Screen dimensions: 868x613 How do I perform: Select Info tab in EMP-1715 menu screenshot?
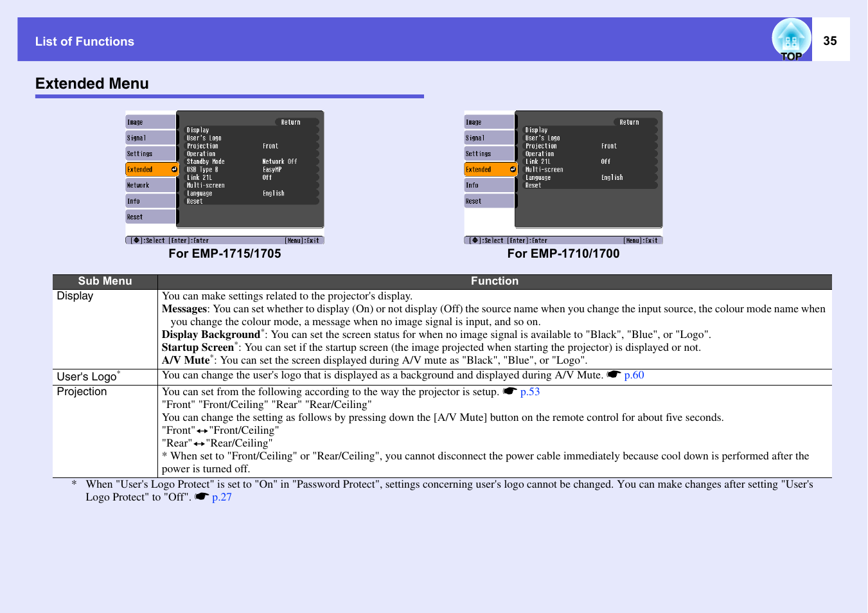(151, 201)
